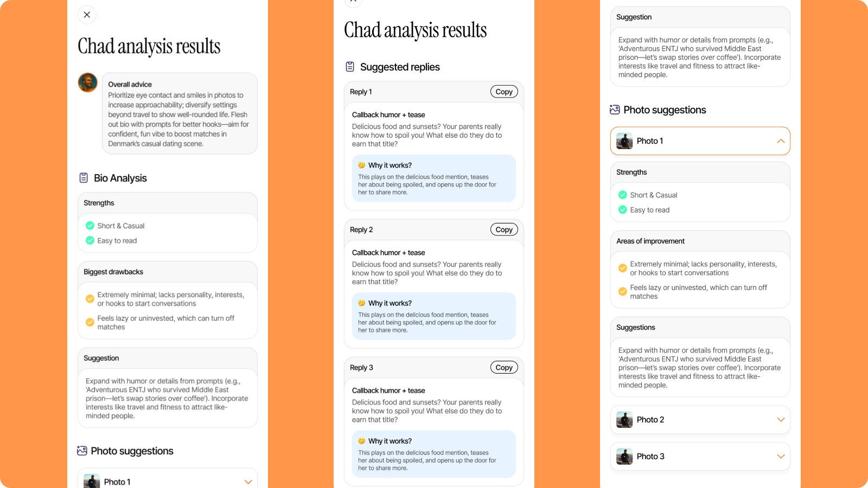Image resolution: width=868 pixels, height=488 pixels.
Task: Expand the Photo 2 section
Action: coord(781,420)
